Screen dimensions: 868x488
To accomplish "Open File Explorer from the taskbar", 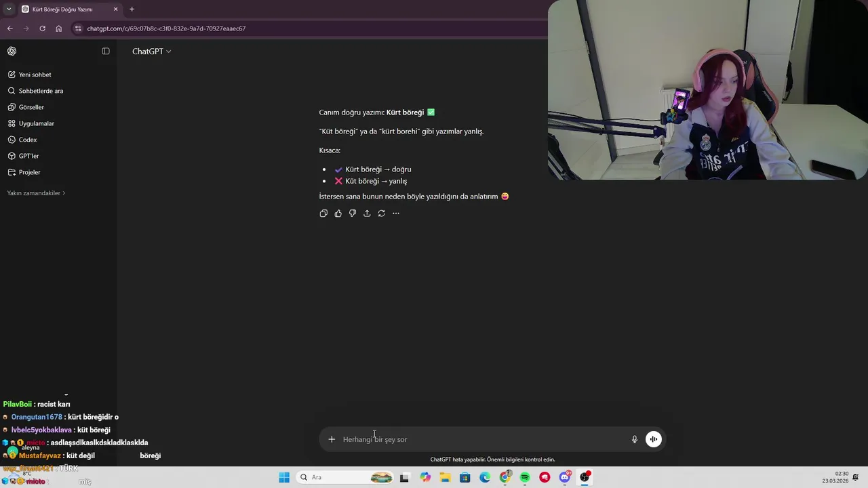I will pyautogui.click(x=445, y=478).
